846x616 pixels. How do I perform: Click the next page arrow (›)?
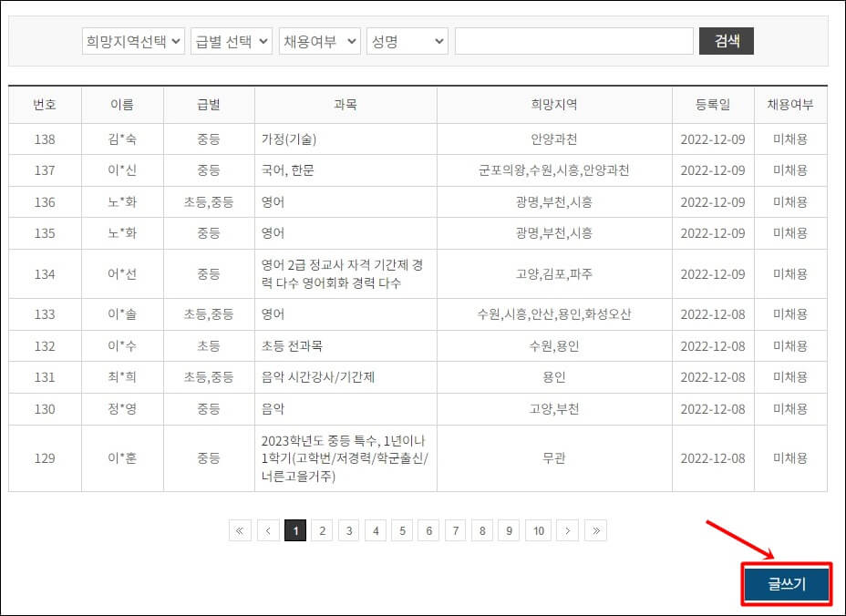coord(568,529)
